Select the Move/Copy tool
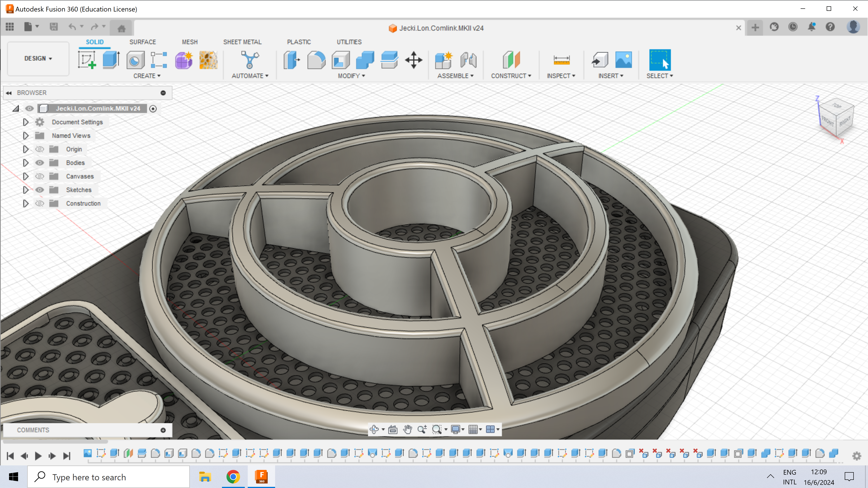 click(x=414, y=60)
